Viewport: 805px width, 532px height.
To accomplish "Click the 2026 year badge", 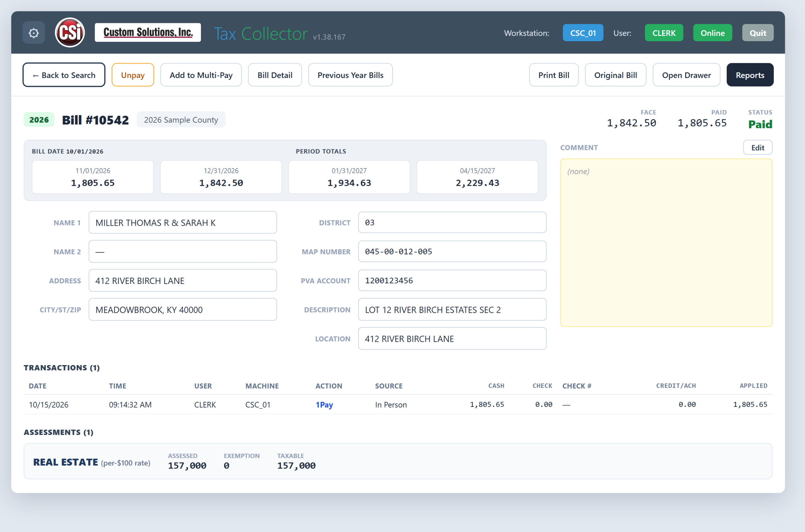I will click(39, 120).
